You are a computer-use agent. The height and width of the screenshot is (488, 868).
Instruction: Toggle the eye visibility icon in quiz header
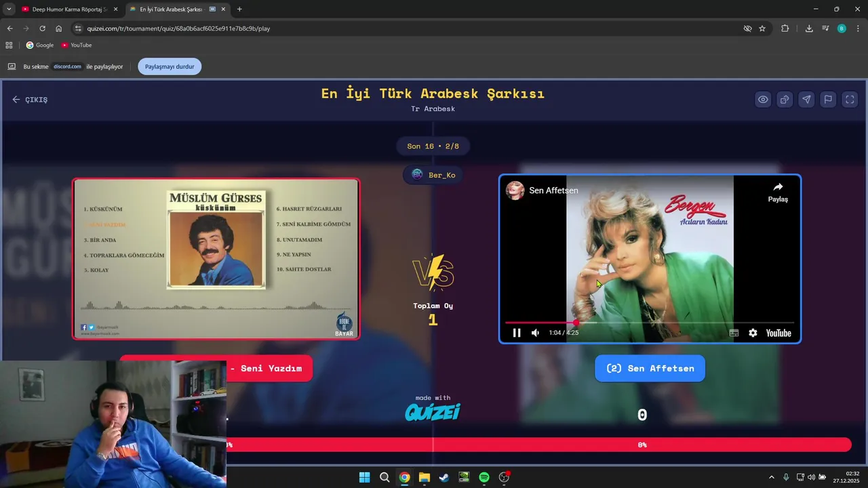(x=763, y=100)
